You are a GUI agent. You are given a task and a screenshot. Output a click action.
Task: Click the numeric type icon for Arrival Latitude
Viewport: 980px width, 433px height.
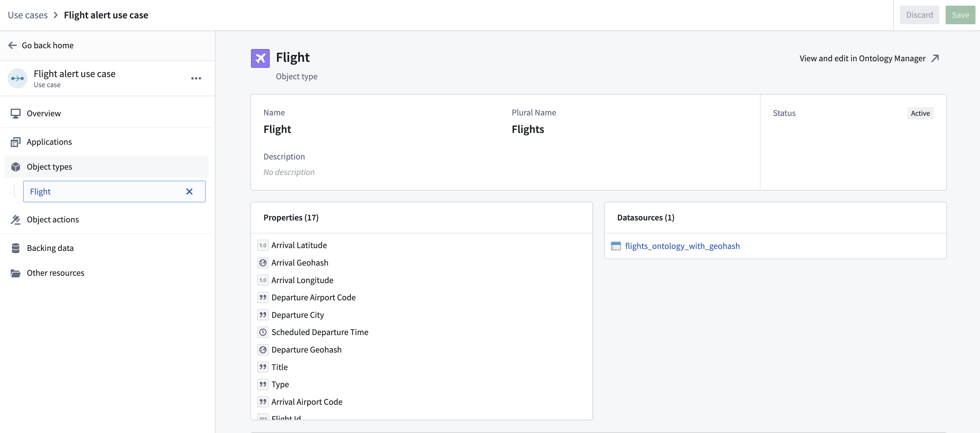(x=263, y=245)
